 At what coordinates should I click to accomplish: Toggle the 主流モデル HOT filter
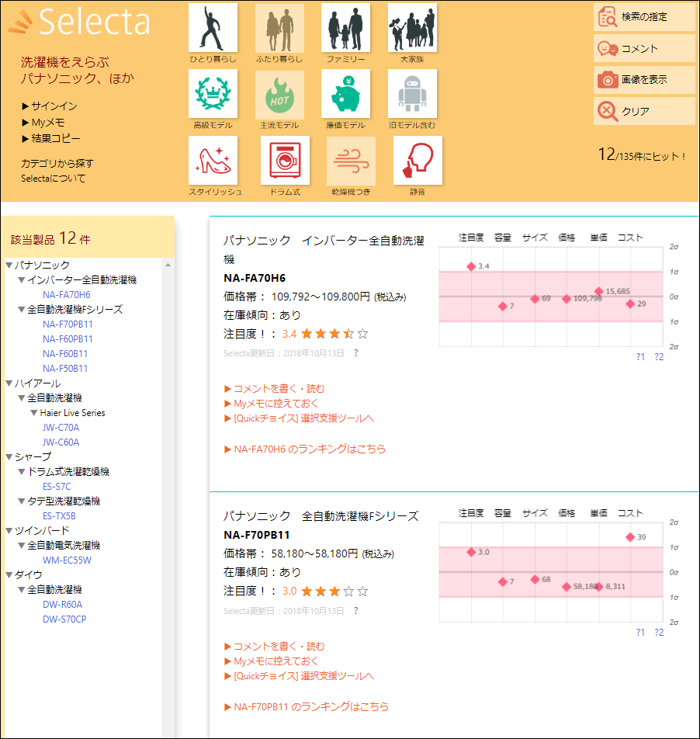pyautogui.click(x=279, y=95)
